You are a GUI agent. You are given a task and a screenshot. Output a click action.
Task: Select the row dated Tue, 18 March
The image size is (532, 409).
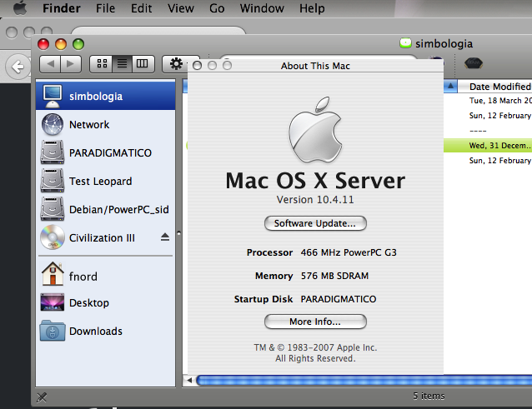click(488, 101)
